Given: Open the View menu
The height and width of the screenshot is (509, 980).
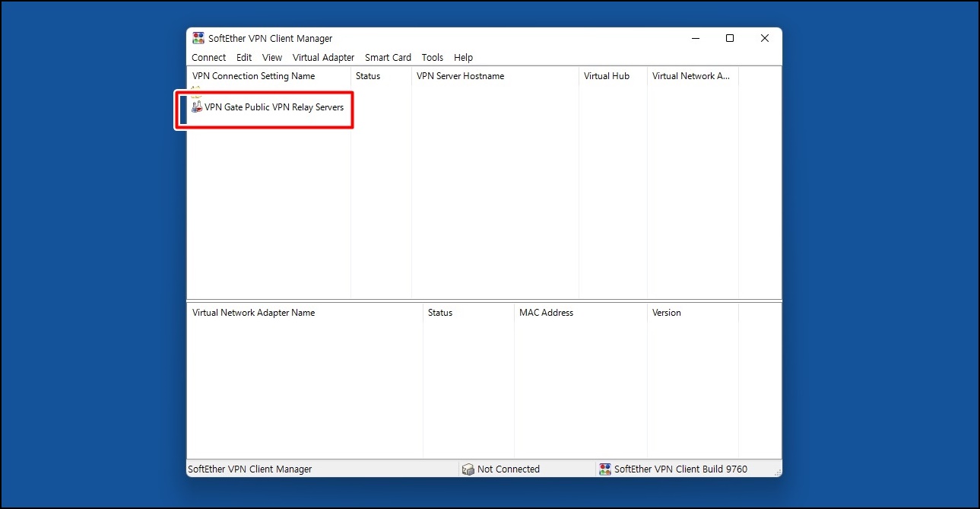Looking at the screenshot, I should (272, 57).
